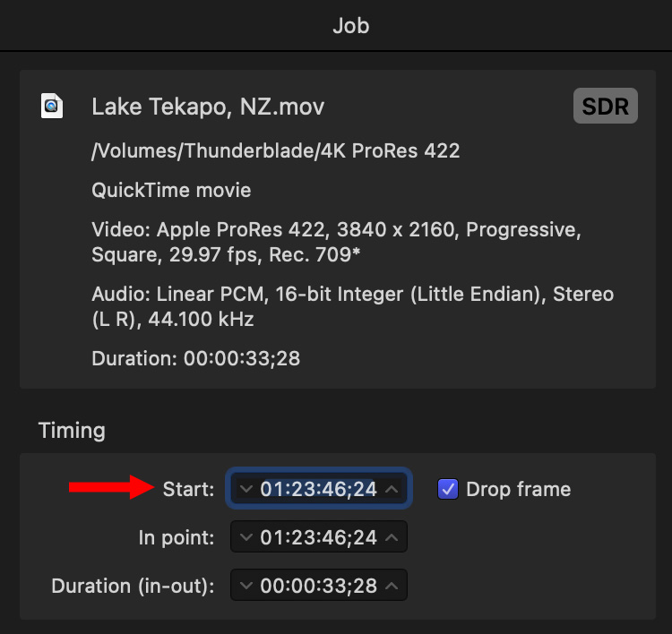Increase the Duration (in-out) value
This screenshot has height=634, width=672.
[392, 587]
